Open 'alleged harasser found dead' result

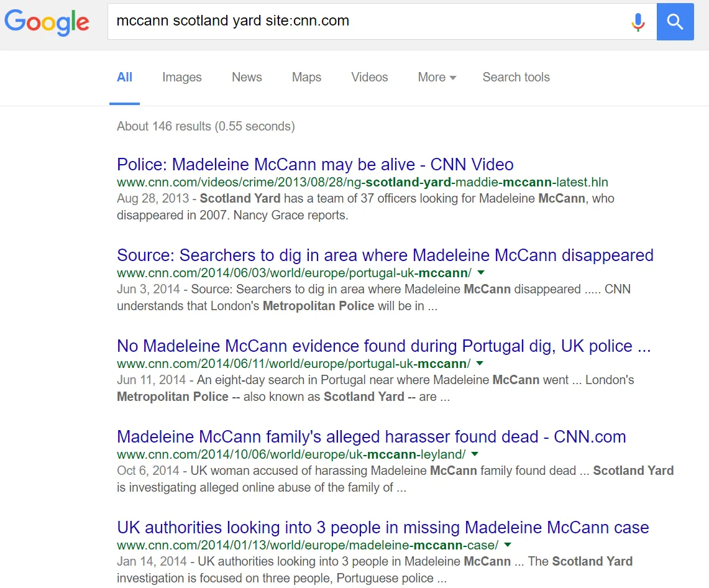pos(371,437)
